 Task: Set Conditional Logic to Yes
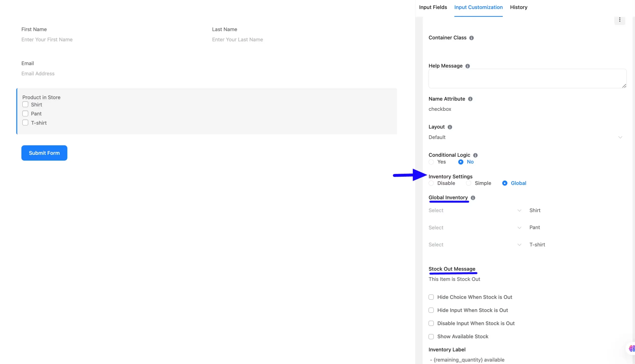(x=431, y=162)
